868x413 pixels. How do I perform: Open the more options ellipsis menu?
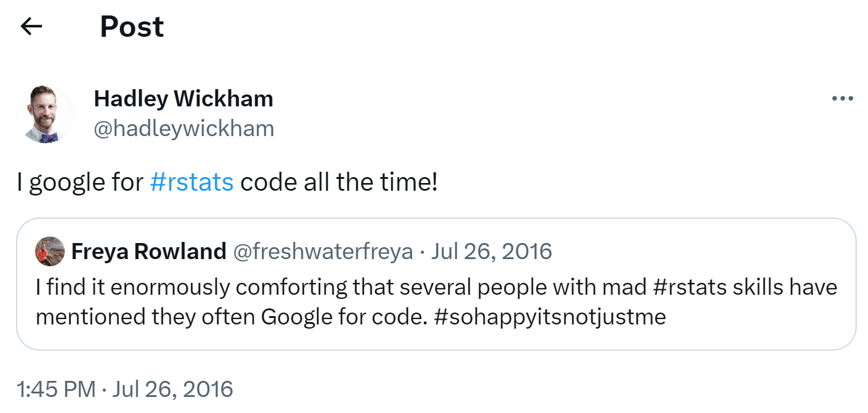click(x=842, y=99)
